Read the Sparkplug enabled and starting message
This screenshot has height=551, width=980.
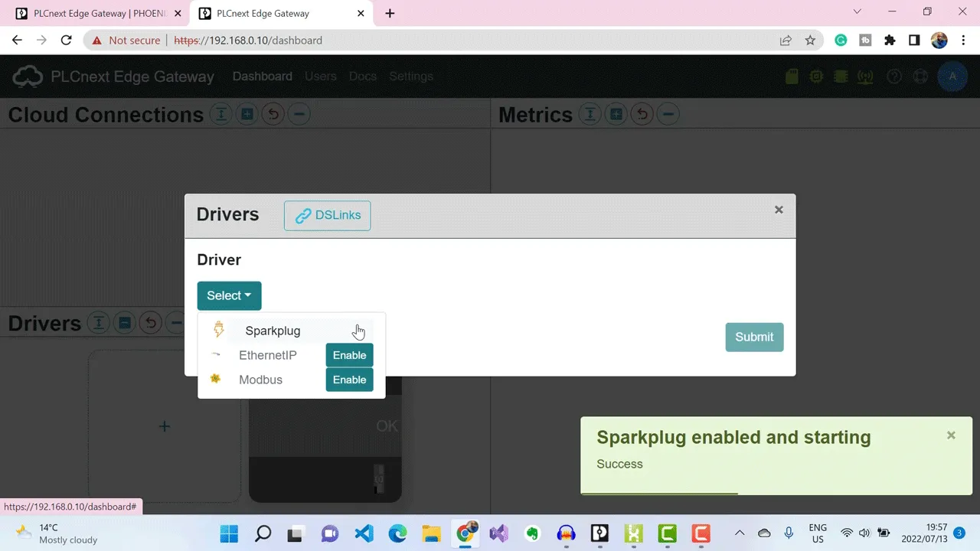click(x=733, y=438)
